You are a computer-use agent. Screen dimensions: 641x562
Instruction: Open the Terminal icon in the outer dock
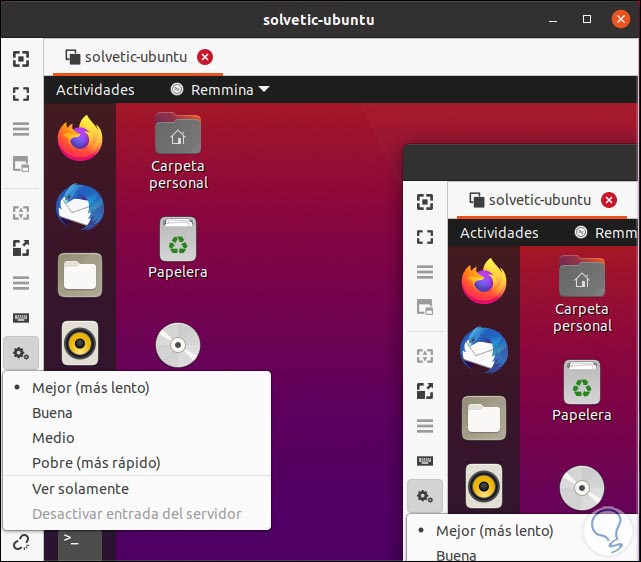tap(80, 545)
